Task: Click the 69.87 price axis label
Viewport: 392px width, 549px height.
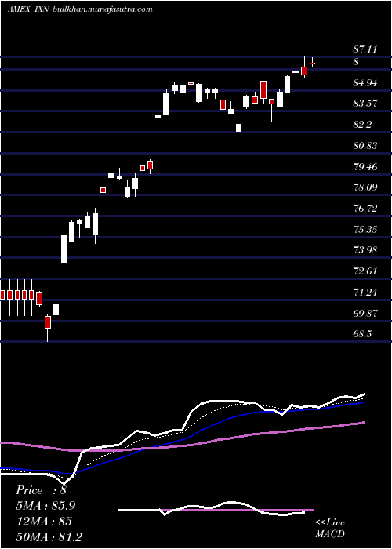Action: 365,314
